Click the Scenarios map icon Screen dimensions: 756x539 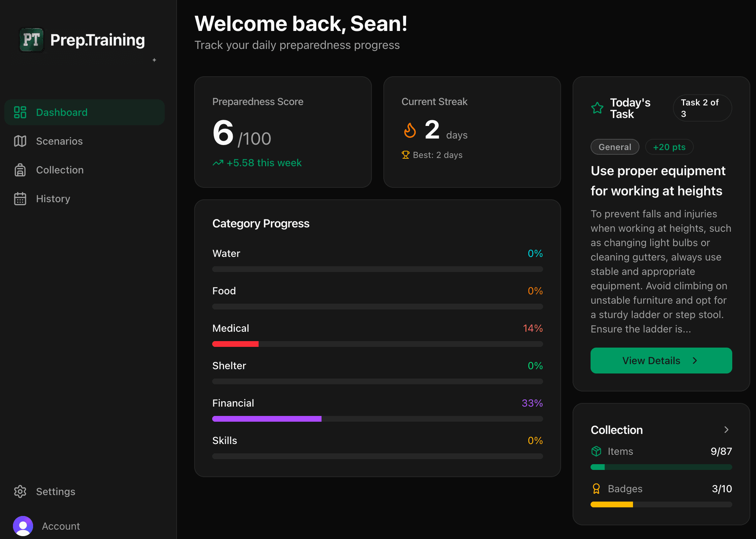21,141
